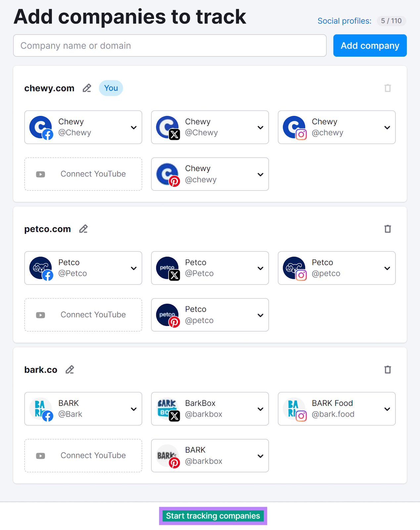Image resolution: width=420 pixels, height=530 pixels.
Task: Click the X icon on Petco's @Petco profile
Action: tap(174, 275)
